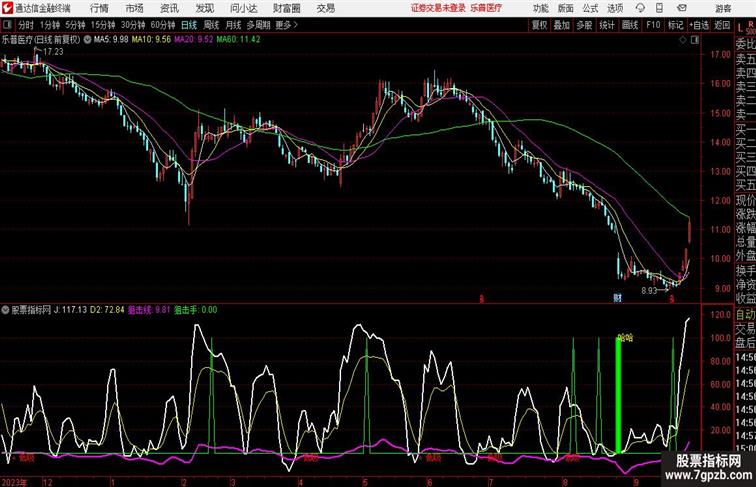Switch to 60分钟 period tab
This screenshot has width=756, height=487.
162,25
